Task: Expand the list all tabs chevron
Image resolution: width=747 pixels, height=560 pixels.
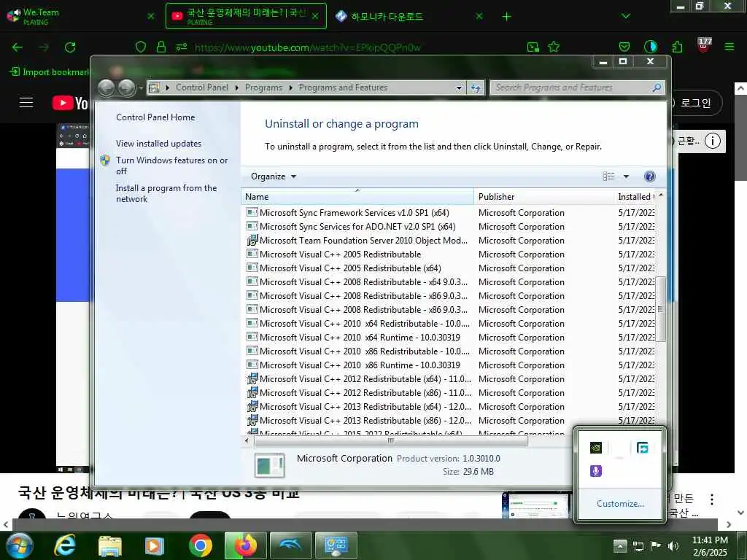Action: pos(626,16)
